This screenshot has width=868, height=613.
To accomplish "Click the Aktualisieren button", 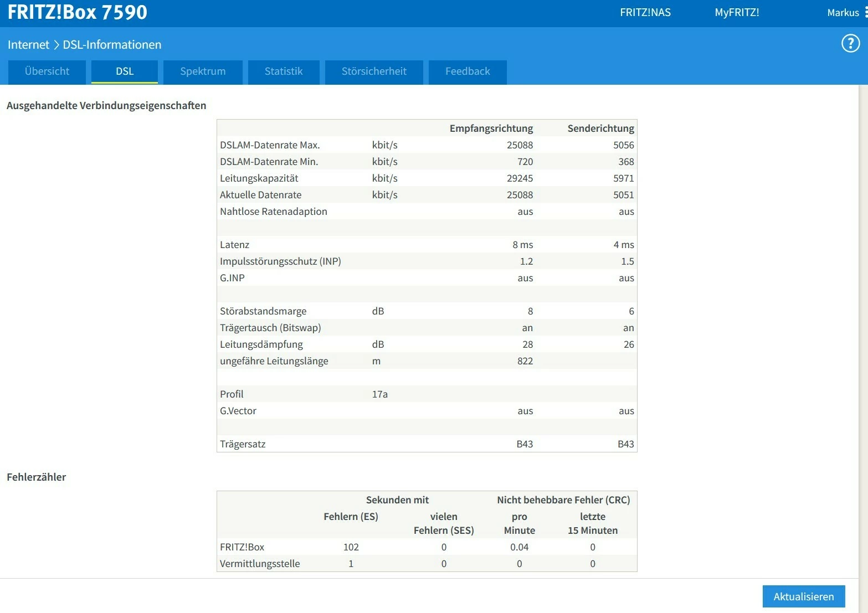I will tap(804, 596).
